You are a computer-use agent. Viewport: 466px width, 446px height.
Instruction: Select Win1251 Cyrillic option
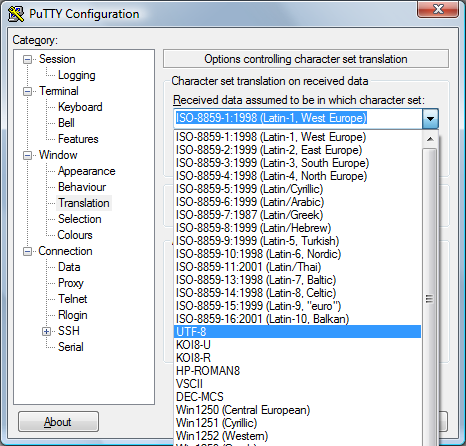pos(297,423)
